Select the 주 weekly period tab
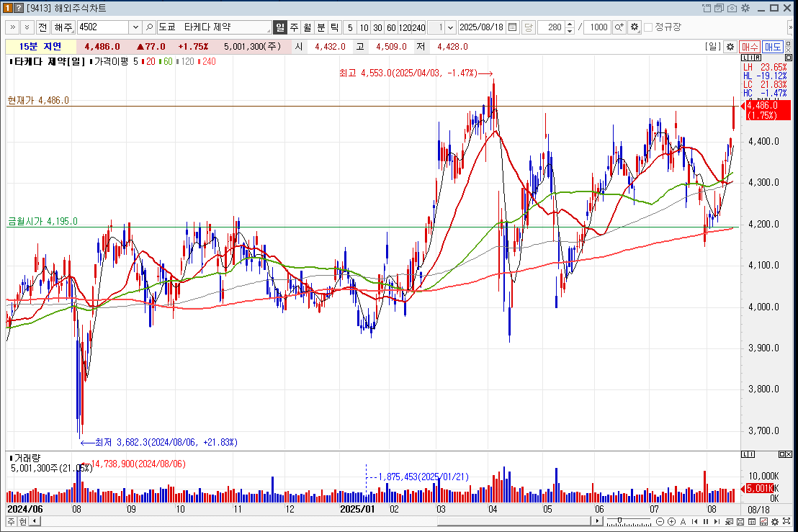This screenshot has height=532, width=798. click(x=294, y=27)
